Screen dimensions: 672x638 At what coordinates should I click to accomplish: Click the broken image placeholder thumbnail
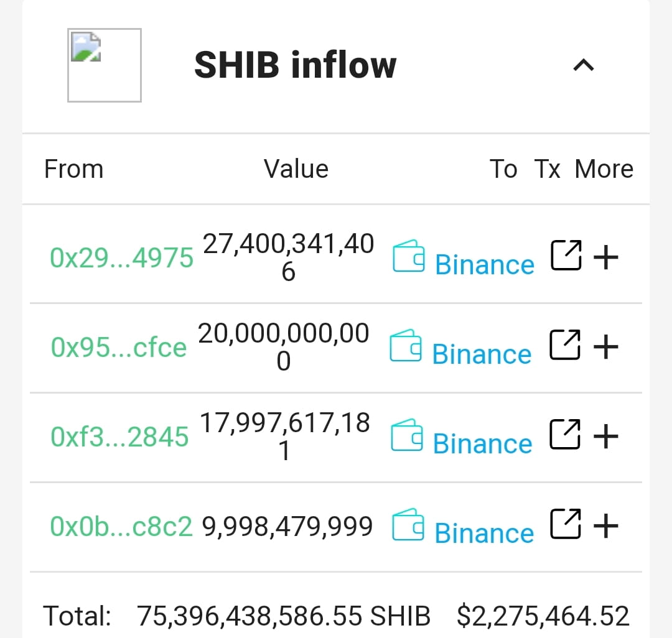coord(104,64)
